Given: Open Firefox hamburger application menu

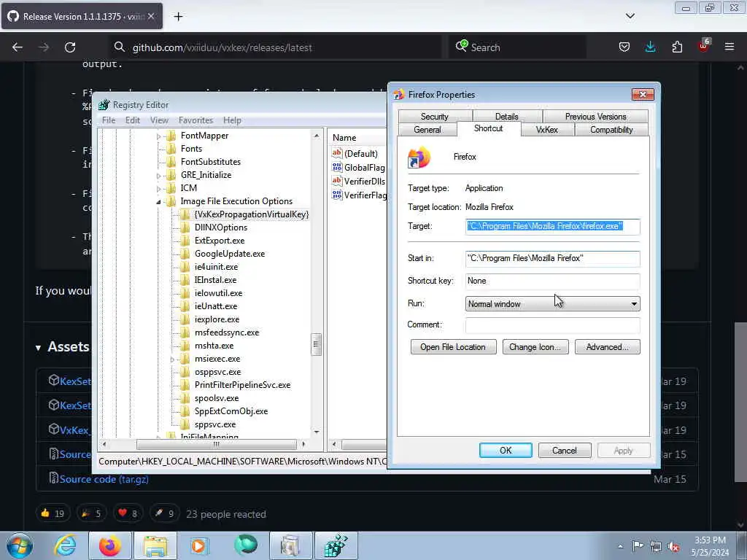Looking at the screenshot, I should (729, 47).
